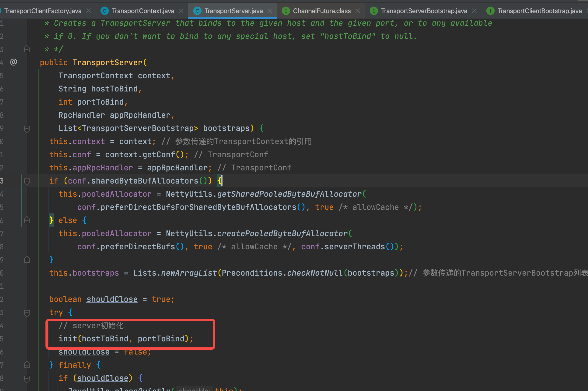Toggle fold marker at the finally line
Image resolution: width=588 pixels, height=391 pixels.
coord(27,365)
